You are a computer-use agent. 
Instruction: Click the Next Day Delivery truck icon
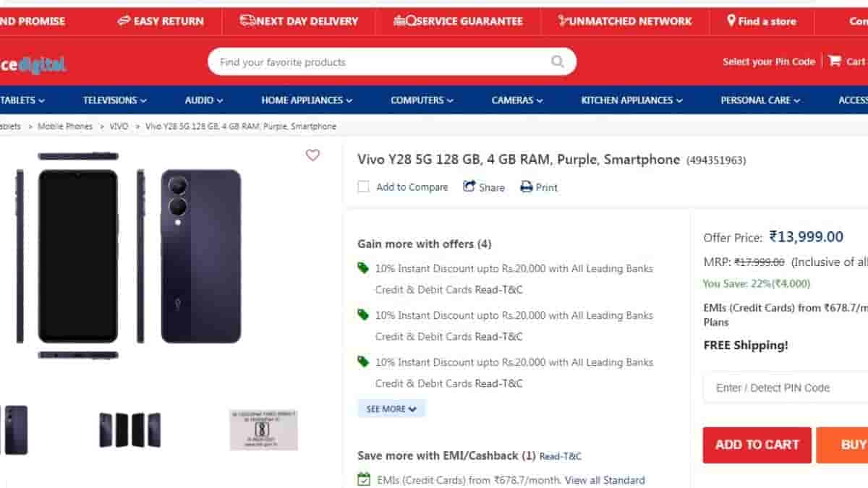[x=248, y=21]
